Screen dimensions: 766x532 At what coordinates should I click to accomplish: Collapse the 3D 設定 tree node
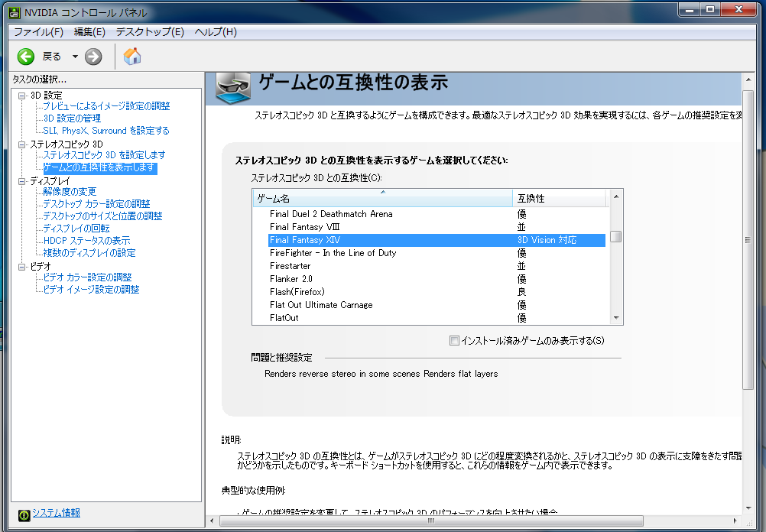point(21,96)
